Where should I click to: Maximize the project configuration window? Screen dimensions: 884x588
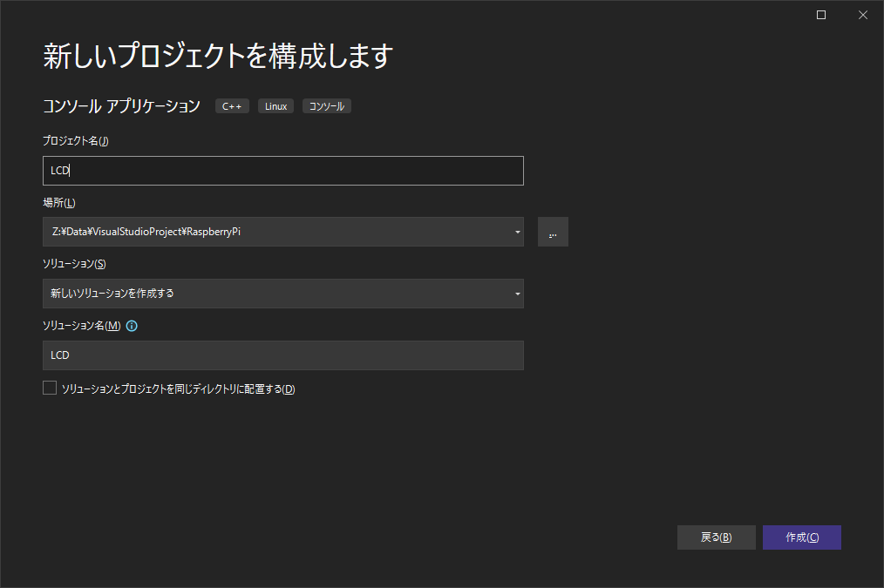821,15
